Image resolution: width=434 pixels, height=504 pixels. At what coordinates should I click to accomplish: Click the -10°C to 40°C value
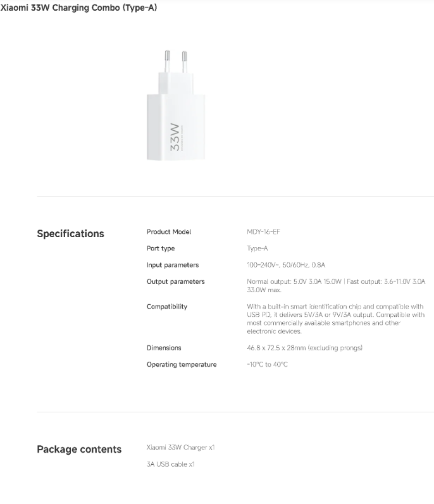267,364
